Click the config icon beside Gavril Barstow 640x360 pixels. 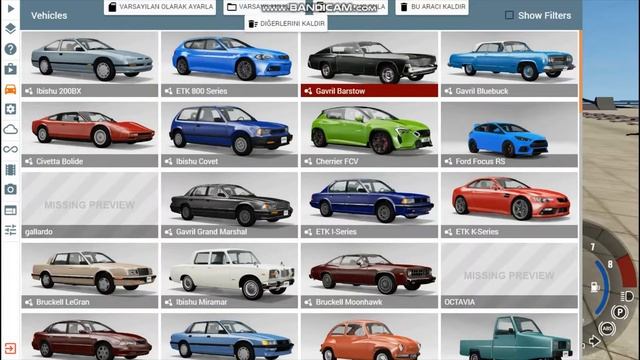click(x=308, y=91)
